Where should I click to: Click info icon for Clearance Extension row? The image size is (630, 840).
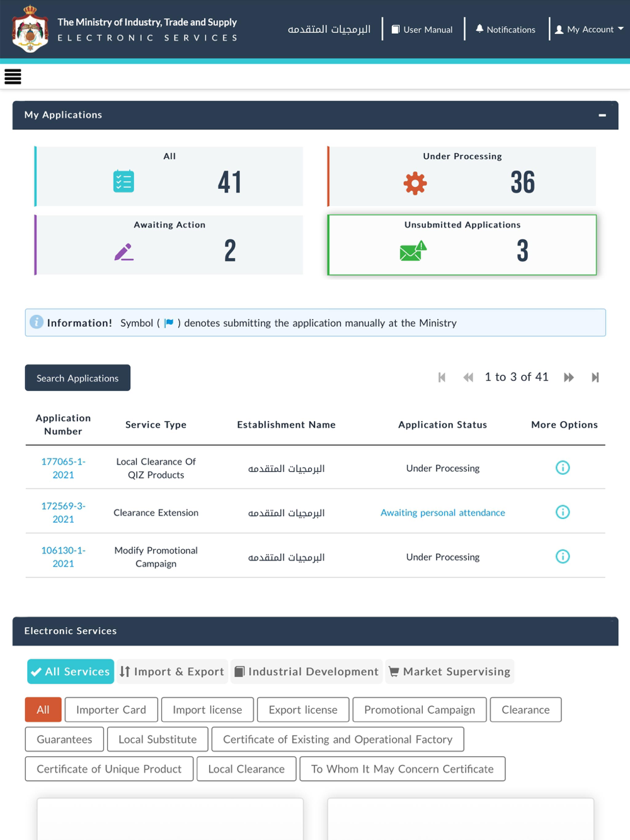pyautogui.click(x=563, y=512)
